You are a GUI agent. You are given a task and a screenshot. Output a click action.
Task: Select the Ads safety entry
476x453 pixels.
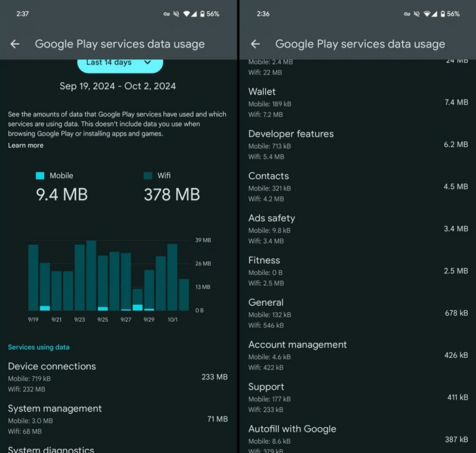[358, 229]
